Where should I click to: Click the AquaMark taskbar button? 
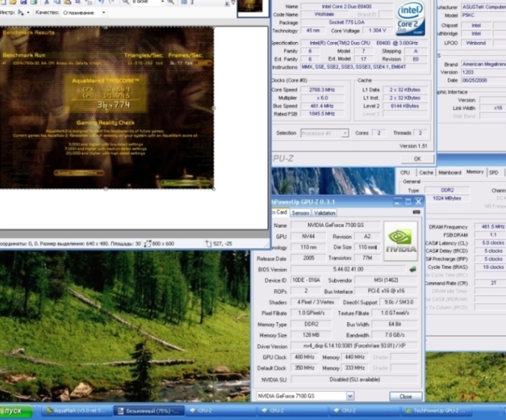click(76, 410)
